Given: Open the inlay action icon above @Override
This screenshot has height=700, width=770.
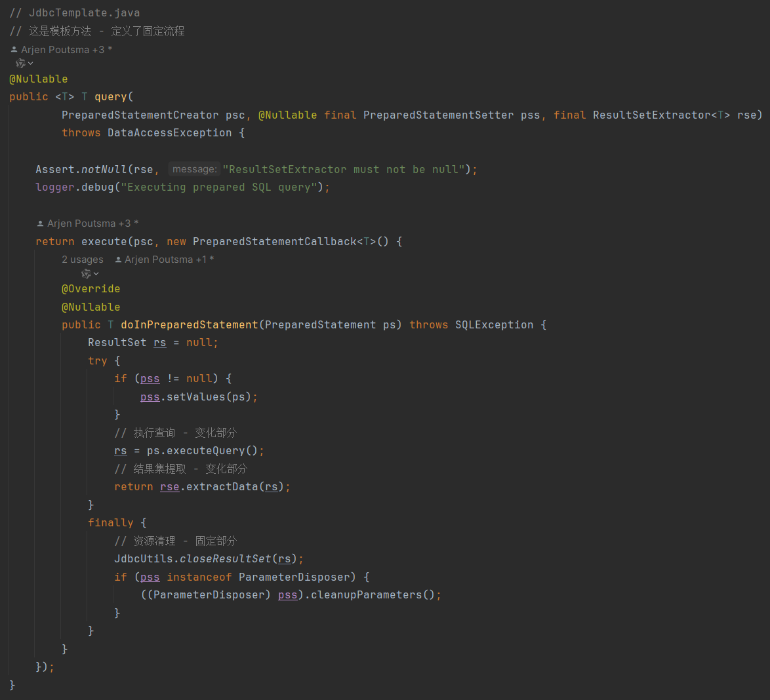Looking at the screenshot, I should click(86, 273).
